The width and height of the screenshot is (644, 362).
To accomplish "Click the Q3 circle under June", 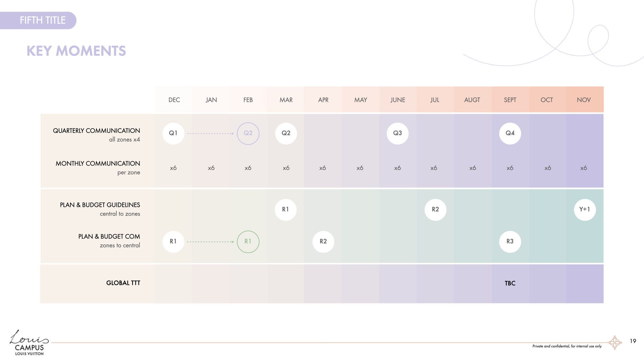I will click(397, 133).
